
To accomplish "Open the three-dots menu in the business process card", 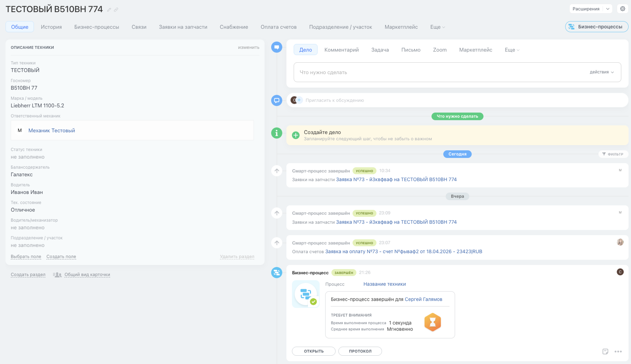I will pyautogui.click(x=618, y=352).
